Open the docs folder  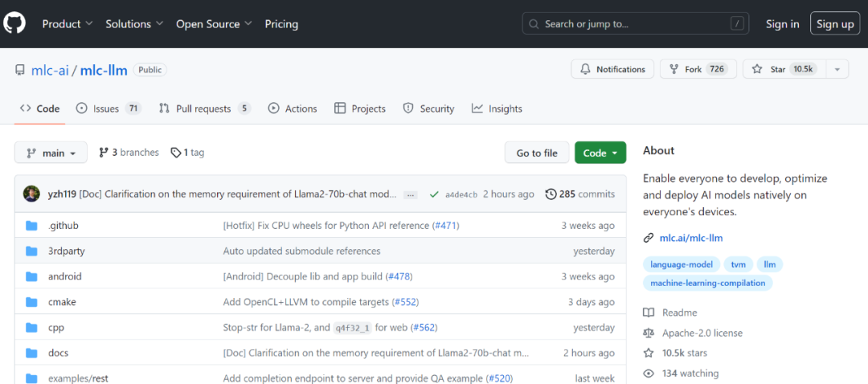(x=58, y=353)
